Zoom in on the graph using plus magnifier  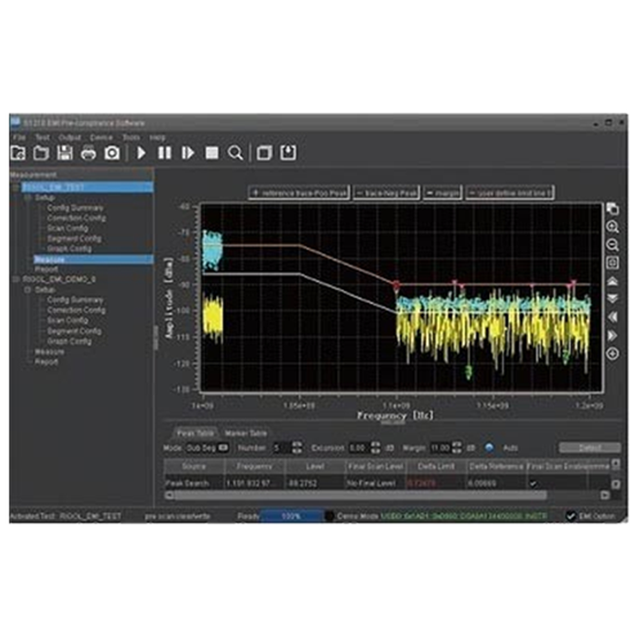pyautogui.click(x=613, y=227)
